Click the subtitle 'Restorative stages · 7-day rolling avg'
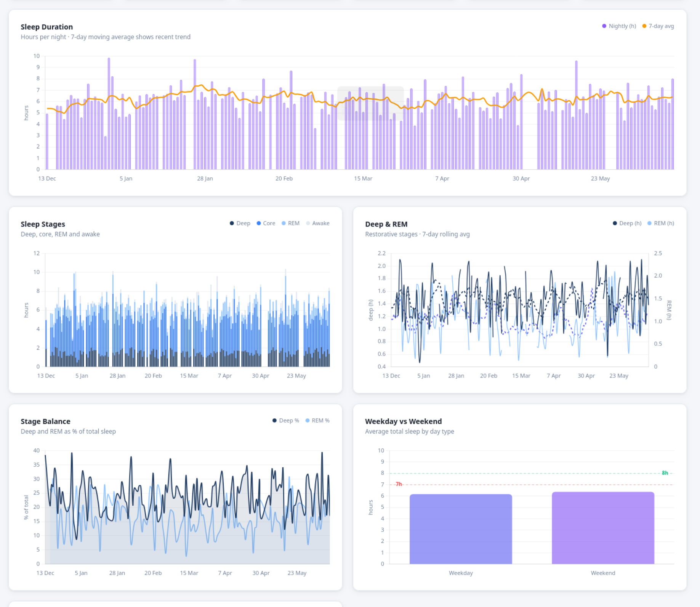 tap(417, 234)
